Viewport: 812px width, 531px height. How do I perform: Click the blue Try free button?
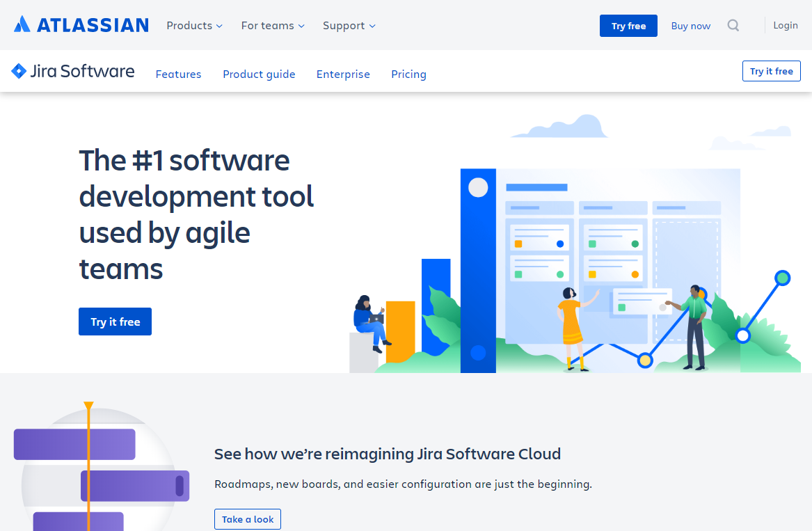click(x=628, y=26)
